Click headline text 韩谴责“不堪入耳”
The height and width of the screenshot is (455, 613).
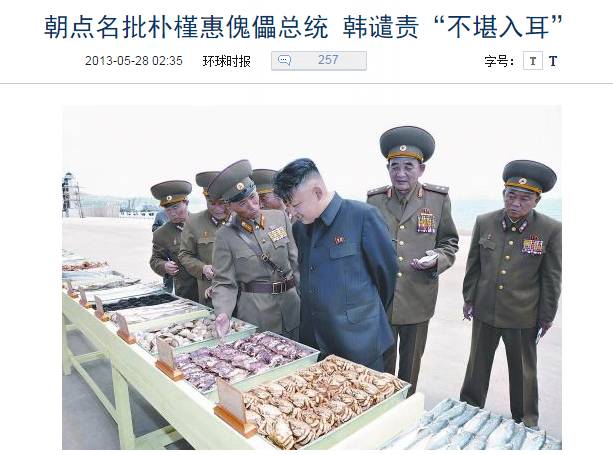453,27
